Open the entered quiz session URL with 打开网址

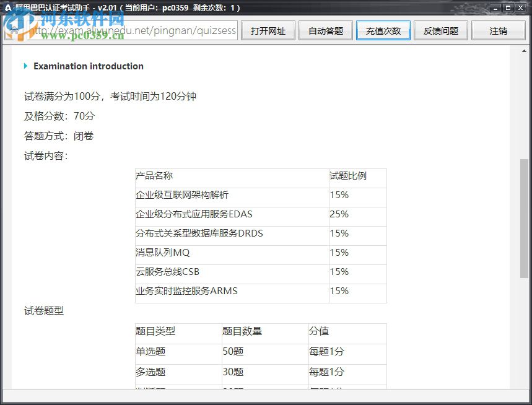[268, 30]
